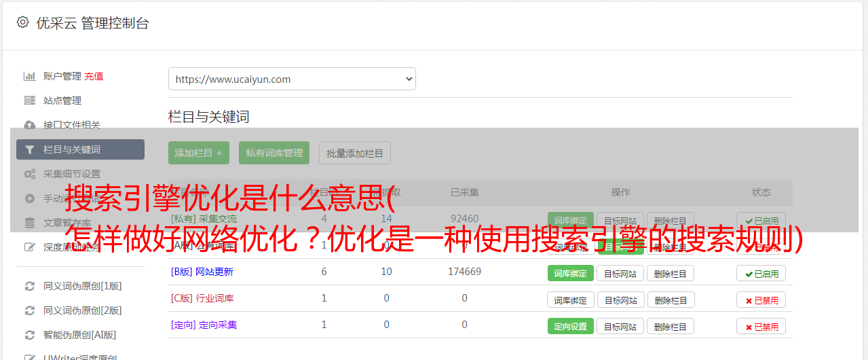Open the 栏目与关键词 sidebar menu item
The width and height of the screenshot is (868, 360).
click(80, 149)
